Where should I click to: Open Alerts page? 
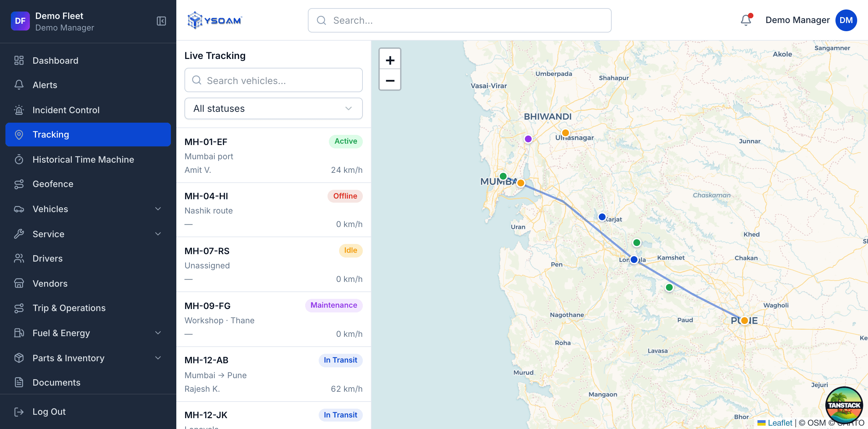[x=88, y=85]
